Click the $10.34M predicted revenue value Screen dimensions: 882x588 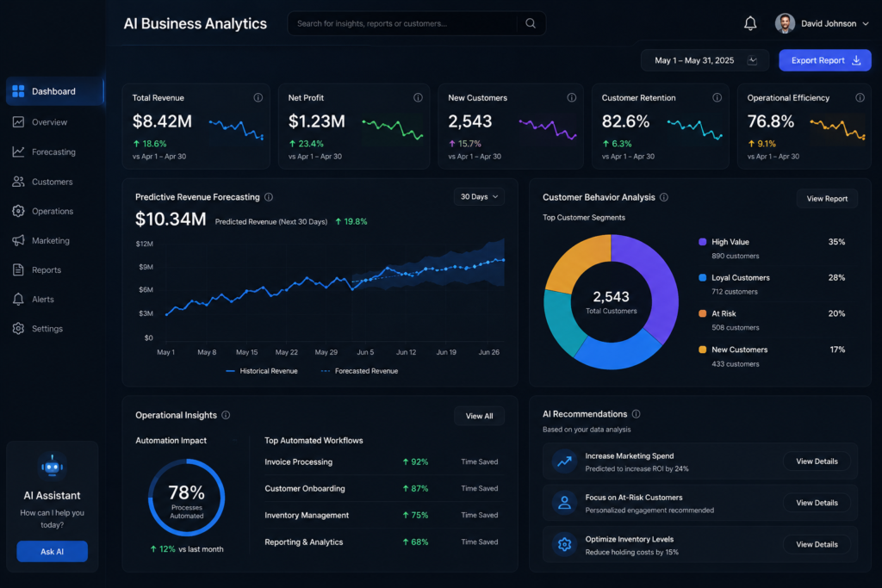[171, 220]
